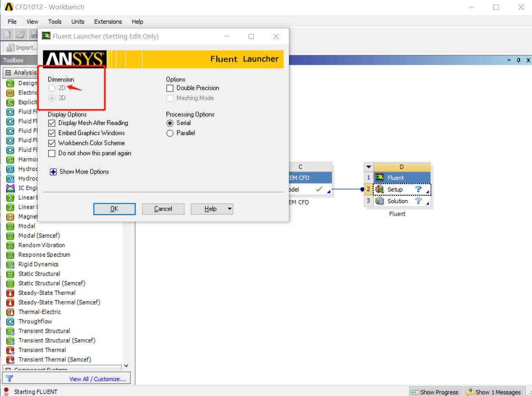Click the Show Progress button

coord(435,392)
